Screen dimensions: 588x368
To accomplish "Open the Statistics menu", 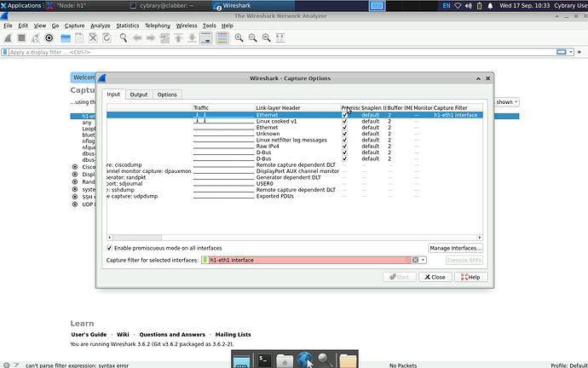I will click(x=127, y=26).
